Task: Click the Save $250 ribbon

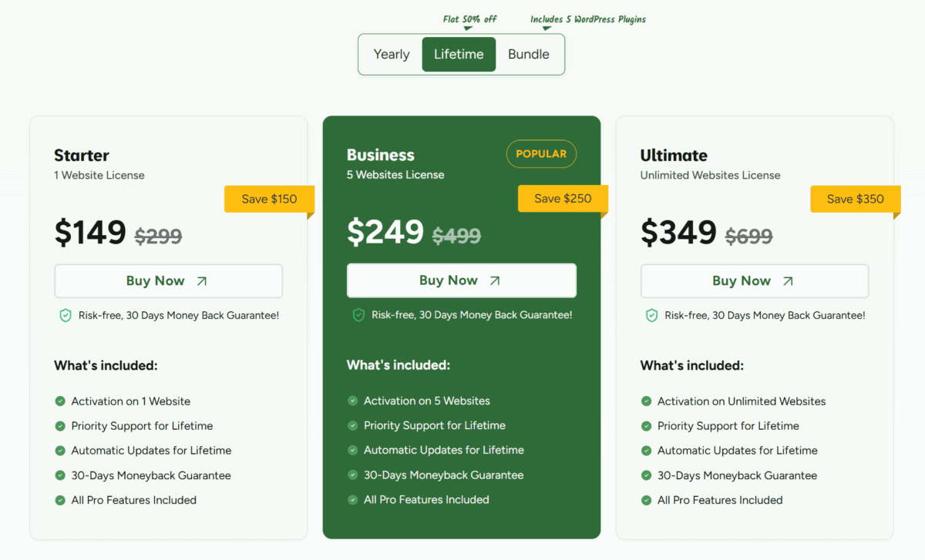Action: (x=563, y=198)
